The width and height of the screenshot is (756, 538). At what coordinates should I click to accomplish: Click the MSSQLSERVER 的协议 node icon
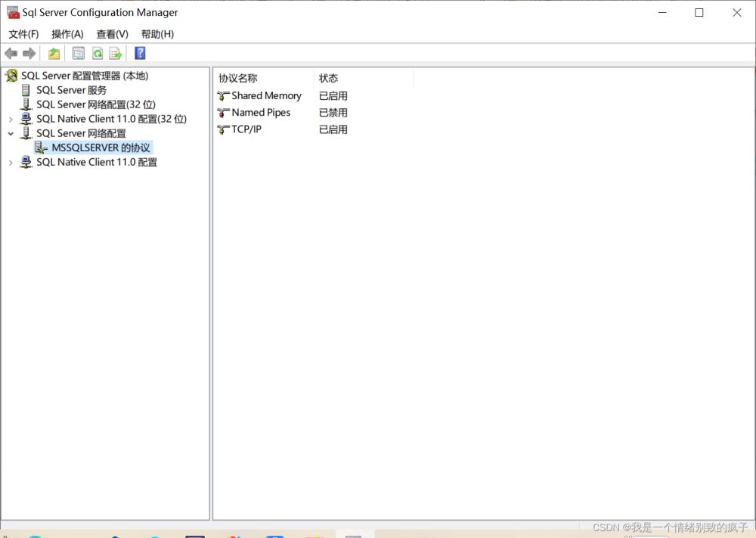coord(41,148)
